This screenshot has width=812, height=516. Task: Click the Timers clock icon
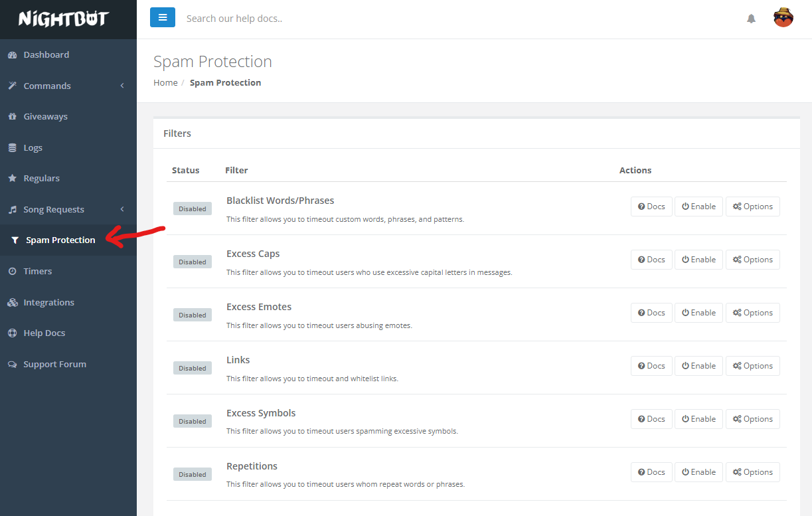click(12, 272)
